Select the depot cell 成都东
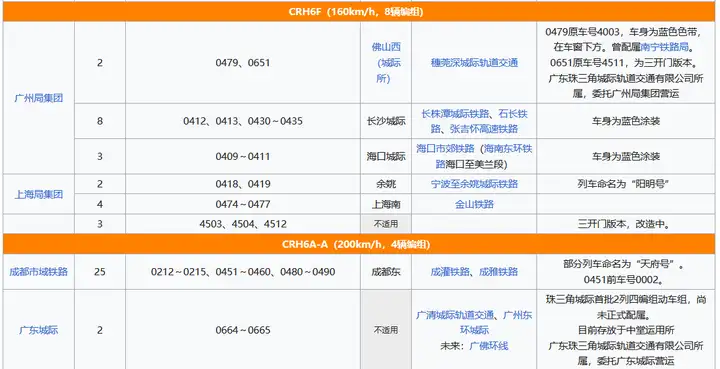This screenshot has width=720, height=369. tap(386, 272)
